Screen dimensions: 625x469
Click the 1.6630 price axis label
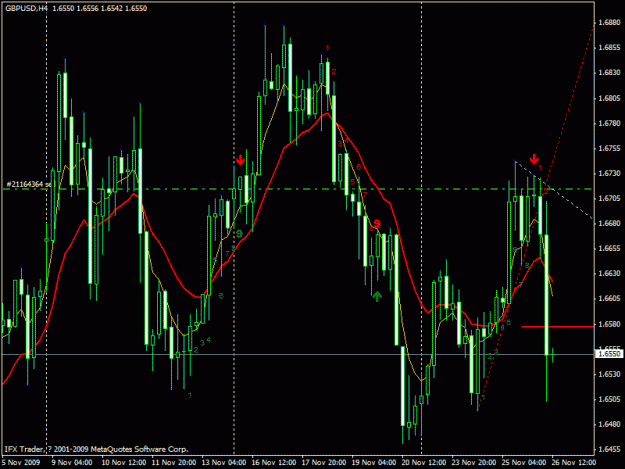click(609, 273)
